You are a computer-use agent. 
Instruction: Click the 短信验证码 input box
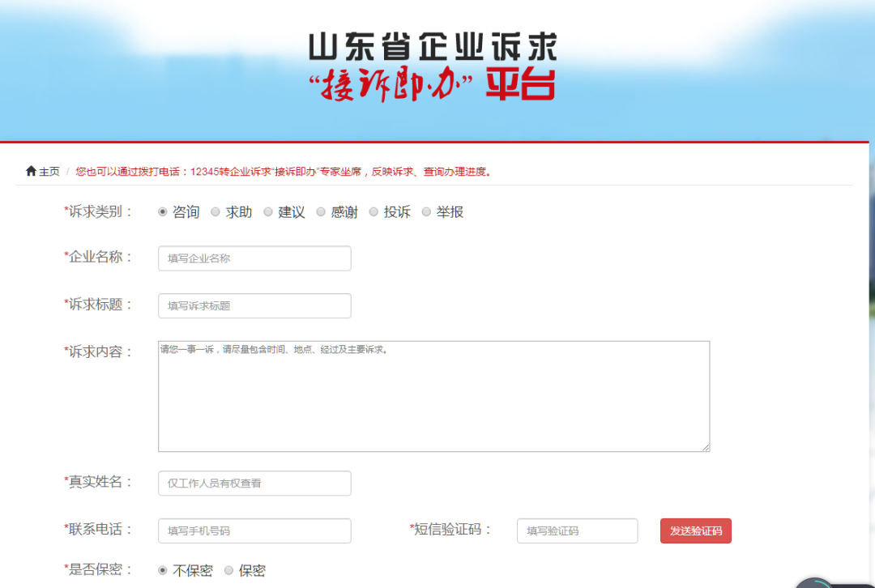tap(577, 530)
